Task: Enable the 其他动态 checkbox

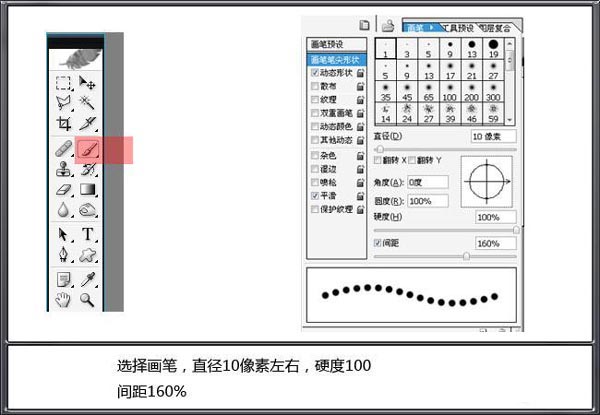Action: pos(315,140)
